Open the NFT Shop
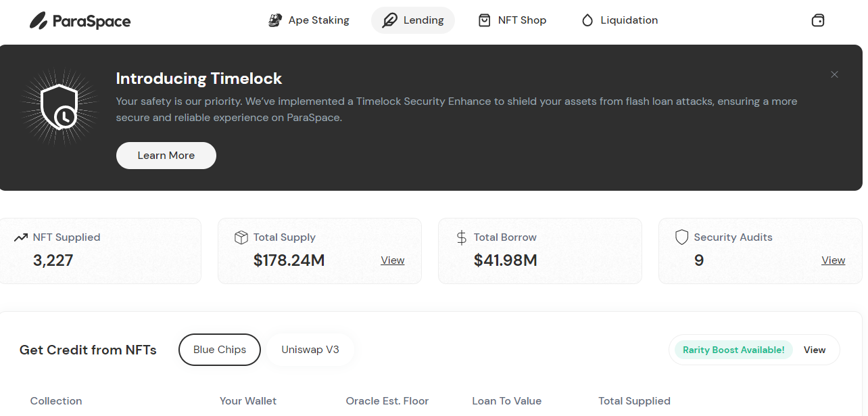This screenshot has width=868, height=416. point(512,20)
